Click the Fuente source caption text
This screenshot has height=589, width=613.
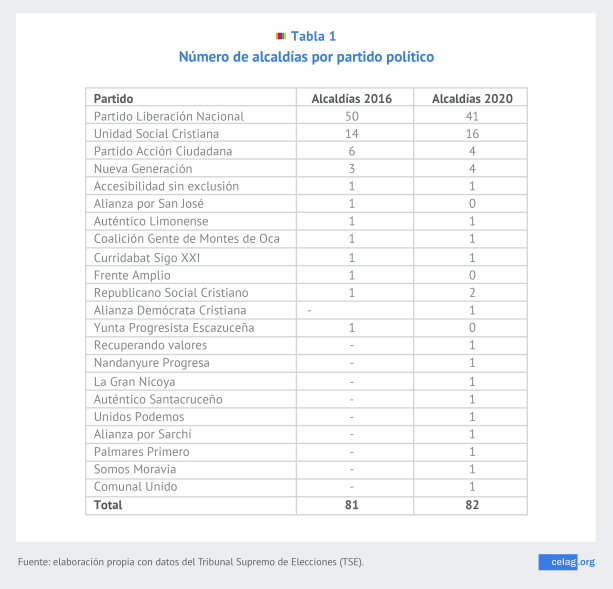coord(191,562)
